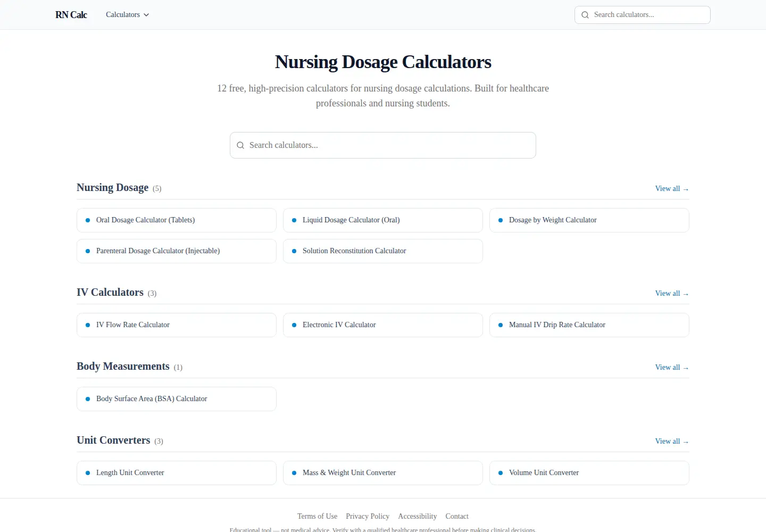
Task: Expand the Calculators dropdown menu
Action: (128, 15)
